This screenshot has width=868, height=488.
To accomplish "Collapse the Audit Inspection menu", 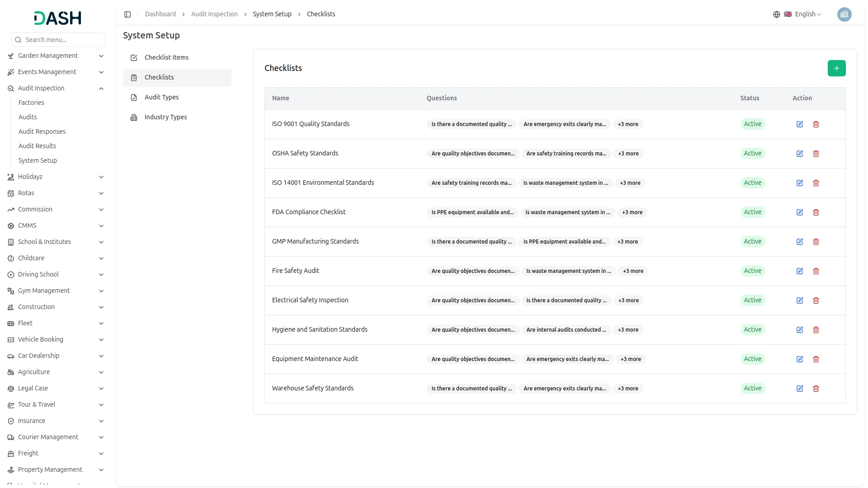I will pyautogui.click(x=101, y=89).
